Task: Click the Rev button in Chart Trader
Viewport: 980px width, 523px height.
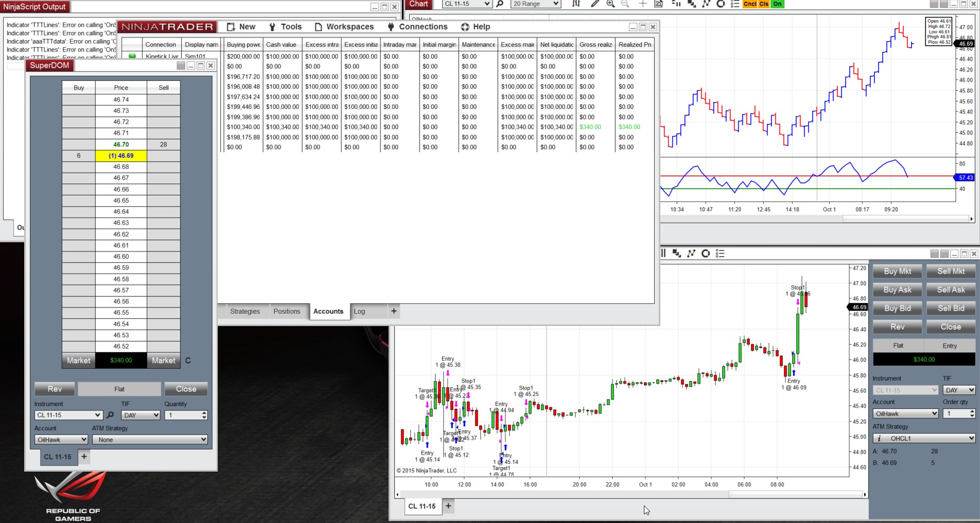Action: (897, 327)
